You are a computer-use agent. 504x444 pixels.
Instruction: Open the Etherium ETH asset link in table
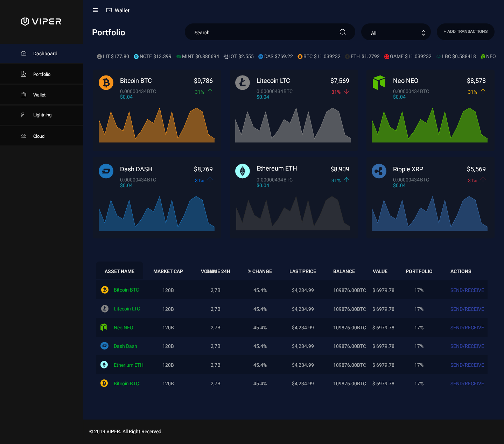click(x=128, y=365)
